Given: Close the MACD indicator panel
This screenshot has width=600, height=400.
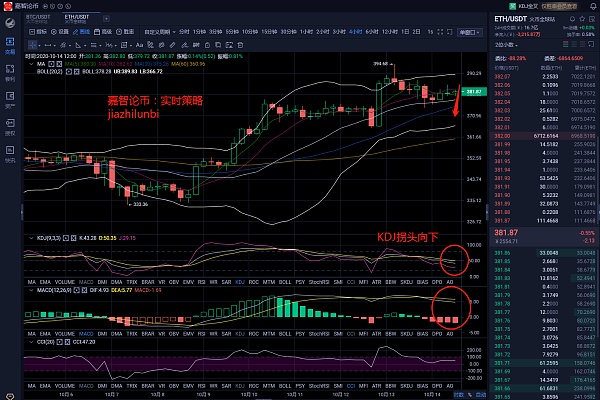Looking at the screenshot, I should click(84, 291).
